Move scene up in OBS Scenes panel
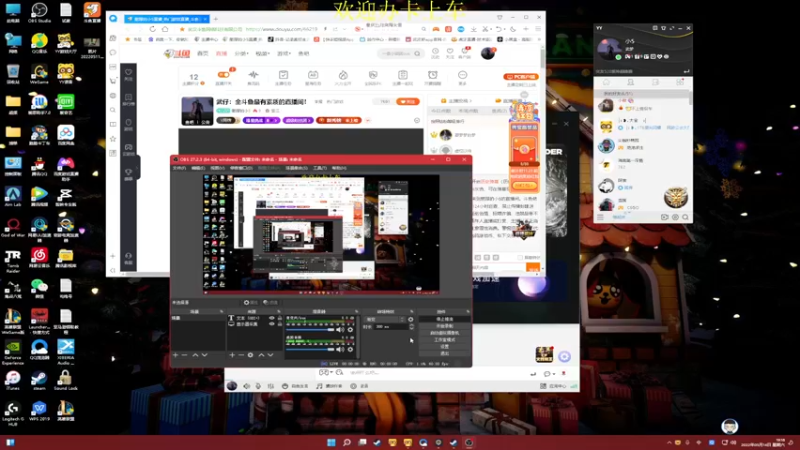The height and width of the screenshot is (450, 800). (195, 355)
